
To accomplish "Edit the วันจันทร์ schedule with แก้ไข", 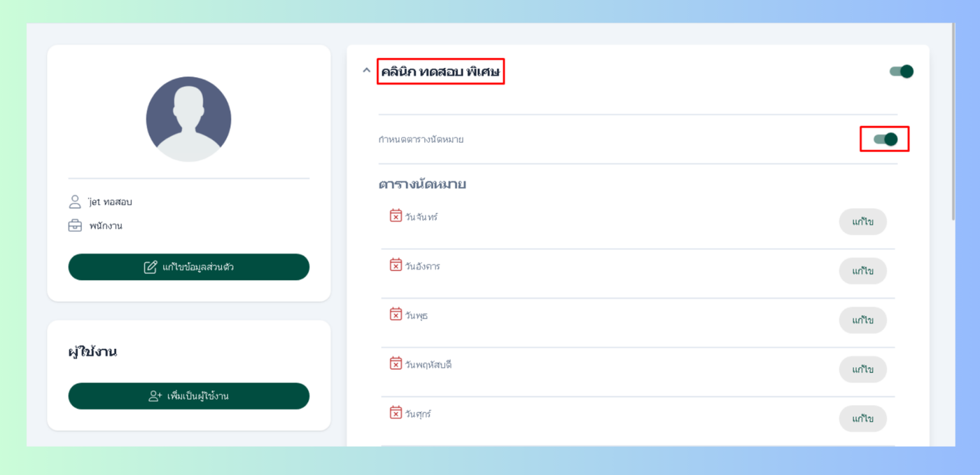I will coord(862,222).
